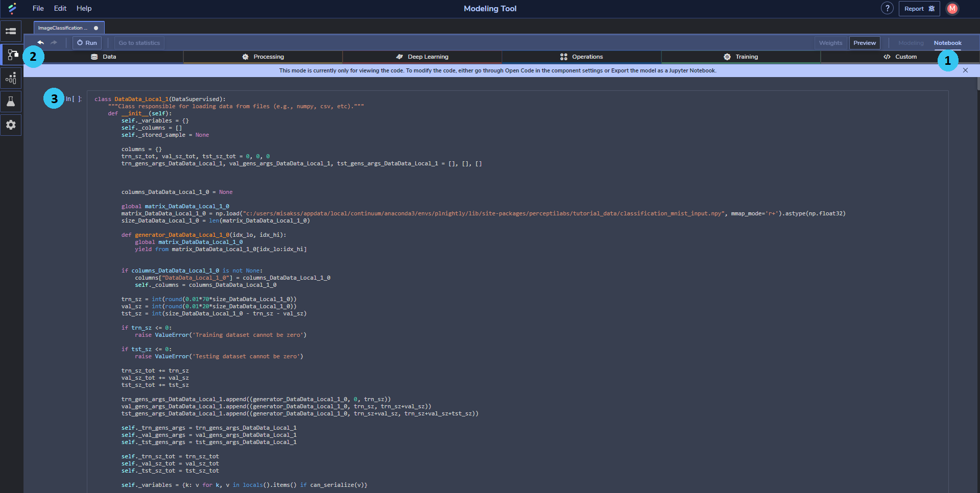Expand the Training components category

pyautogui.click(x=741, y=57)
